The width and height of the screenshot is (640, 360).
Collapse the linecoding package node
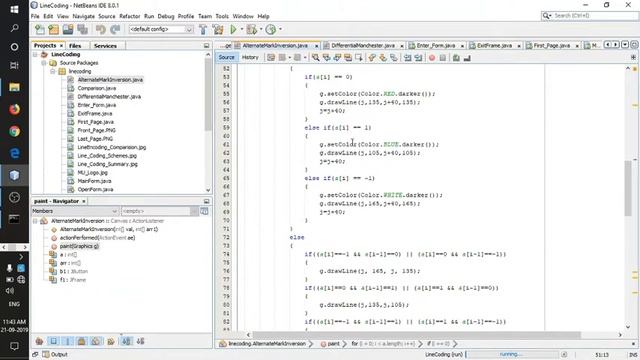coord(53,71)
